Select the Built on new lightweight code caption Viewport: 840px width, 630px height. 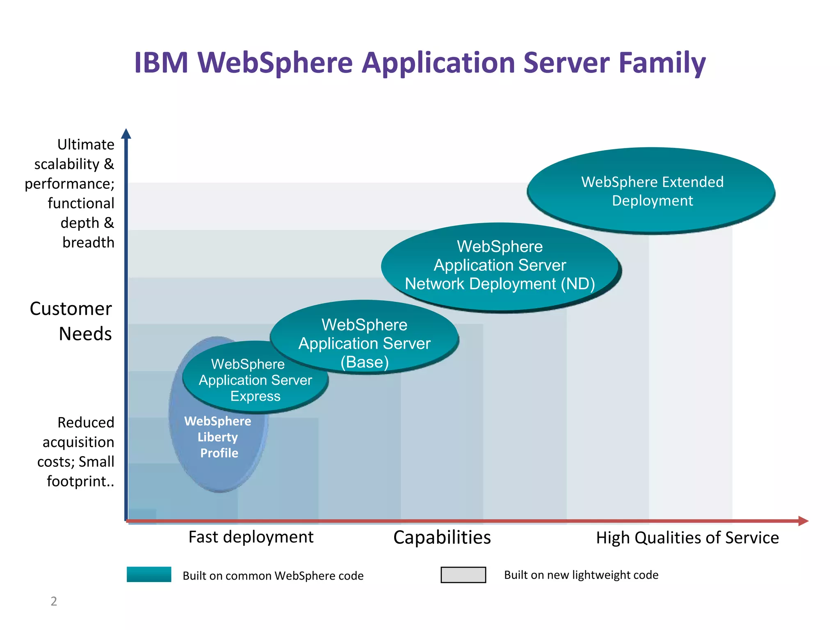pos(581,575)
